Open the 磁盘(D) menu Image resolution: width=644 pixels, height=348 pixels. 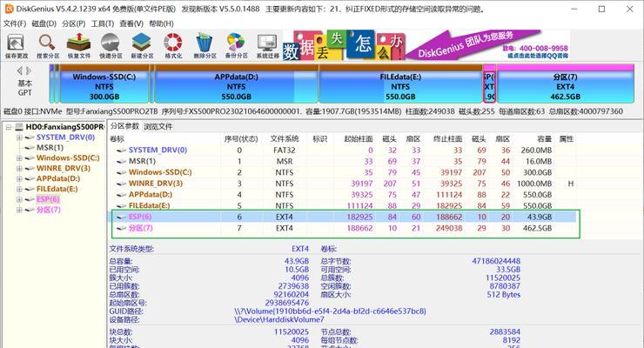[x=44, y=23]
